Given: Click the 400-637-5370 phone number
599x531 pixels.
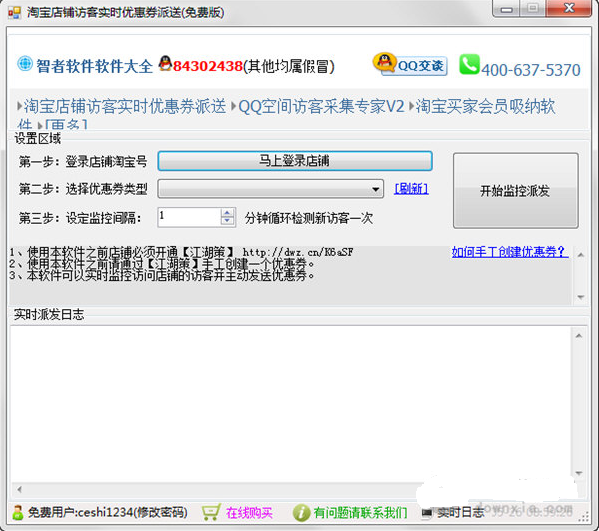Looking at the screenshot, I should coord(531,70).
